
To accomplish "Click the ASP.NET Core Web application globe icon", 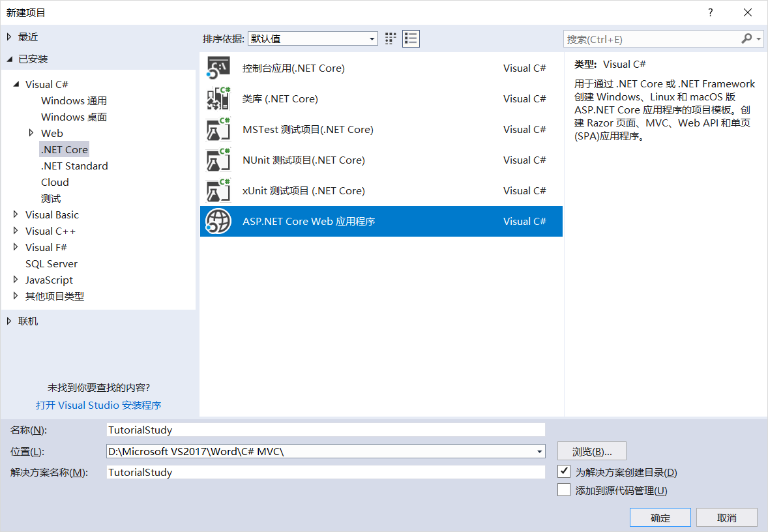I will pyautogui.click(x=218, y=222).
